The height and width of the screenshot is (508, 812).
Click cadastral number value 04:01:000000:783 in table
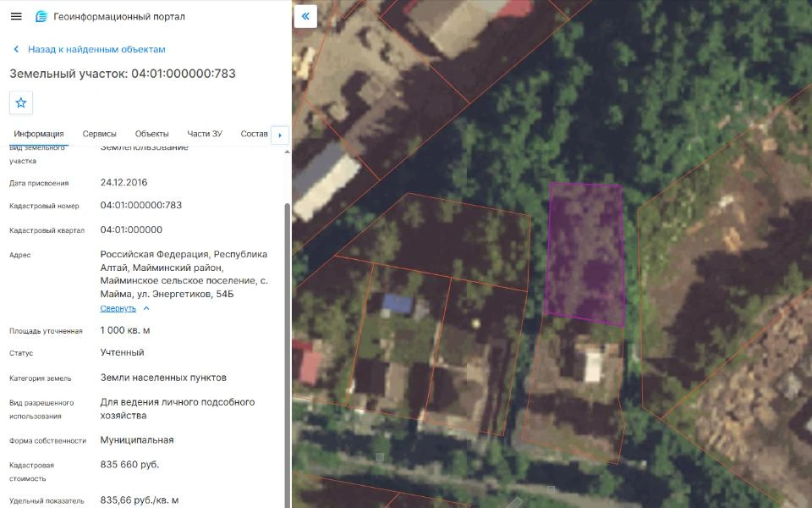tap(141, 205)
